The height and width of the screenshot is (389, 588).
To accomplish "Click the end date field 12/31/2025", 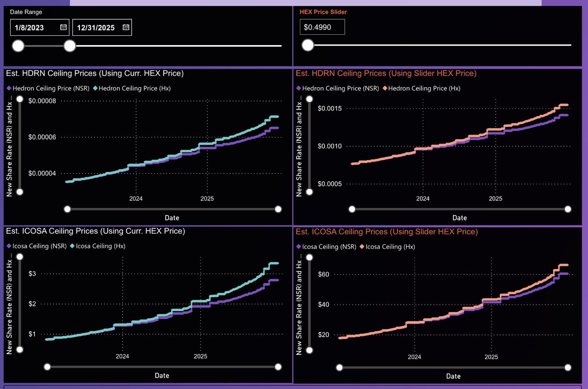I will [102, 27].
